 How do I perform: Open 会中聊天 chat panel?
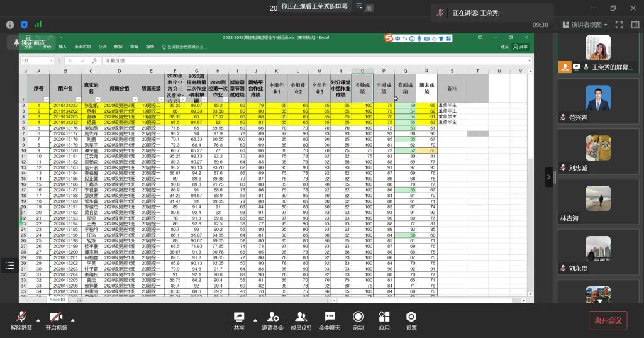(x=330, y=320)
